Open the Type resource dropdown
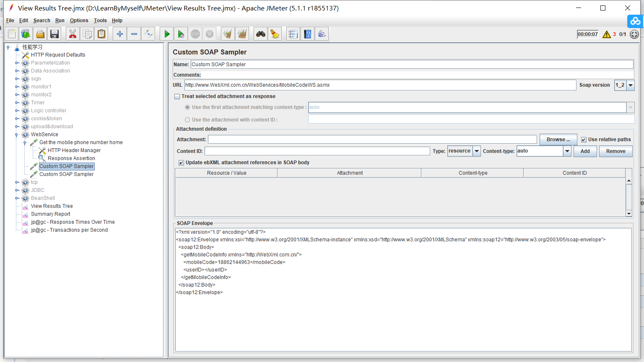The height and width of the screenshot is (362, 644). tap(477, 151)
